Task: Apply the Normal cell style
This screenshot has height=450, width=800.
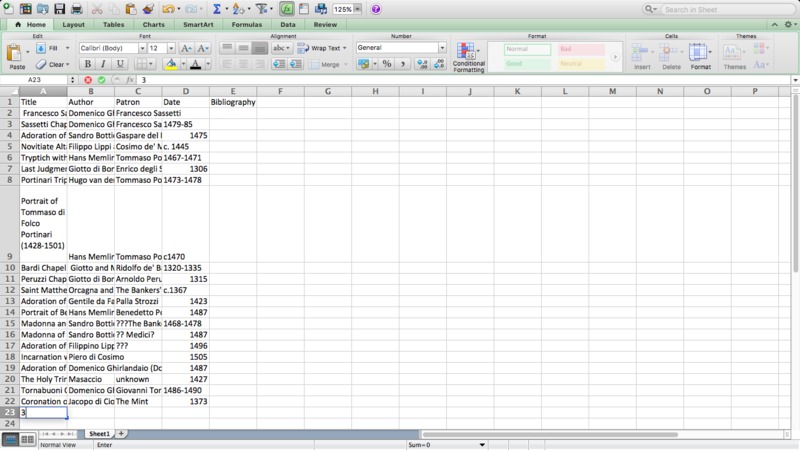Action: 528,49
